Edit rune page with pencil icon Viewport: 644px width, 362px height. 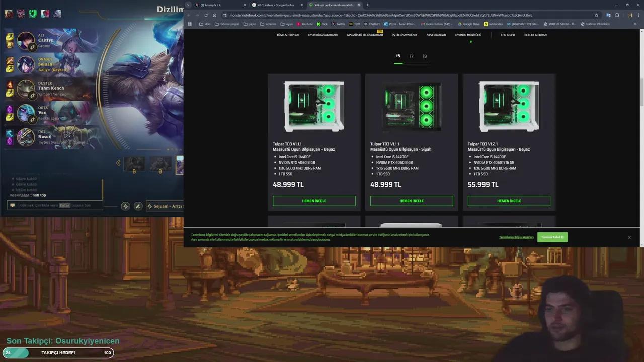coord(138,206)
